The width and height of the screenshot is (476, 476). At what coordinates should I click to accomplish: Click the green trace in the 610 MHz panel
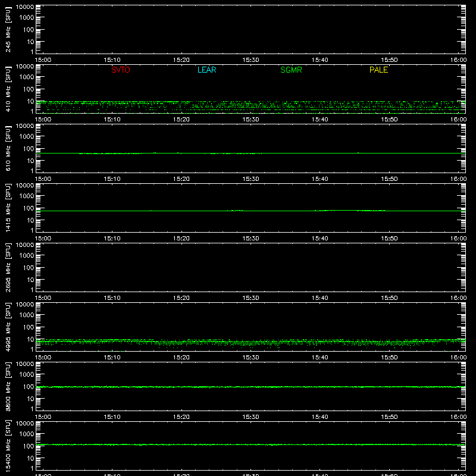point(250,154)
